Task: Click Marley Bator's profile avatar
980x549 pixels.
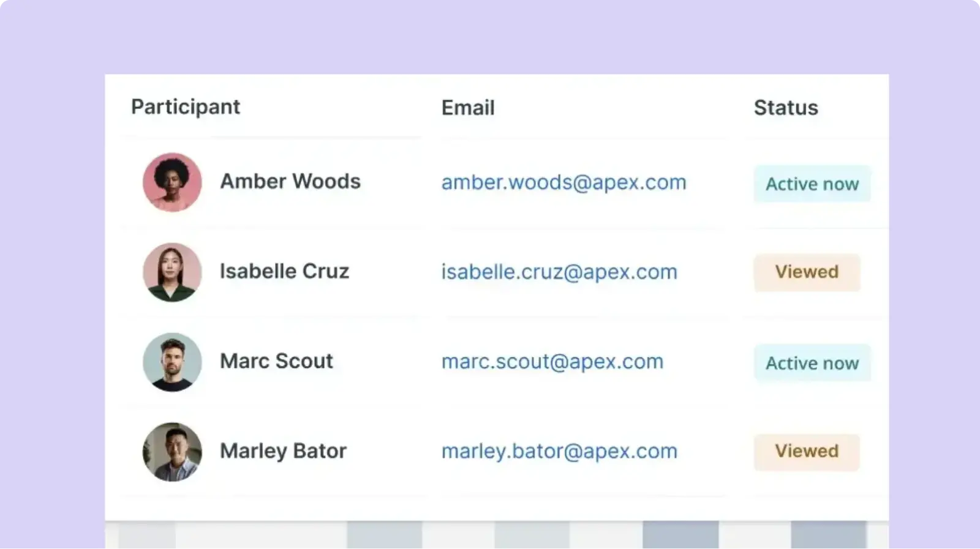Action: click(172, 452)
